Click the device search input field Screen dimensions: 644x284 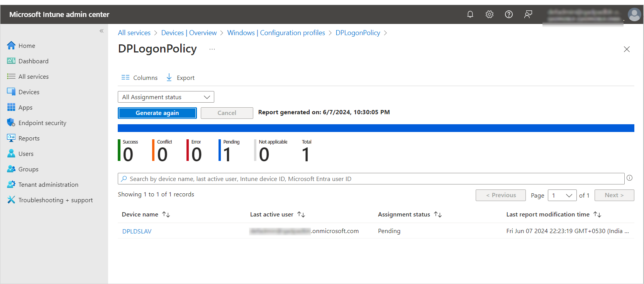point(371,179)
